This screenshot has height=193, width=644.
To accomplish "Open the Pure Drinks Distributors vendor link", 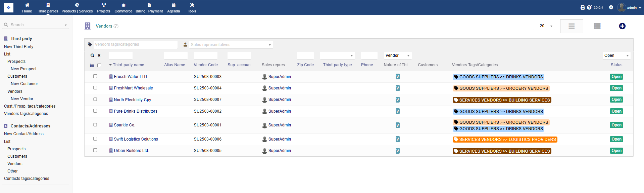I will (x=135, y=111).
